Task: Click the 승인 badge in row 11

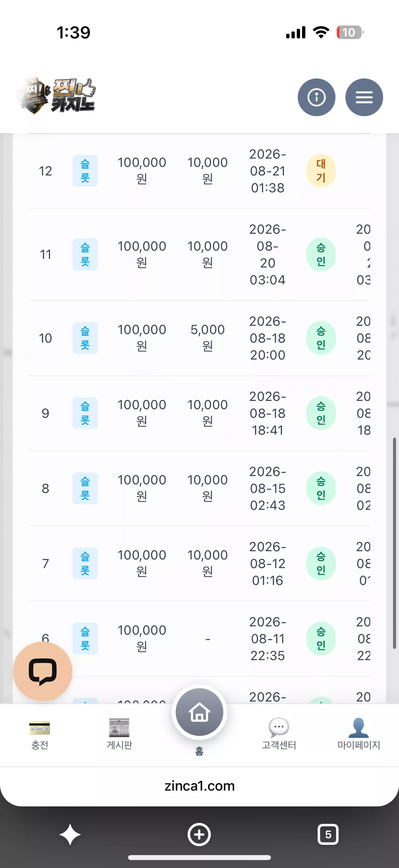Action: pyautogui.click(x=321, y=254)
